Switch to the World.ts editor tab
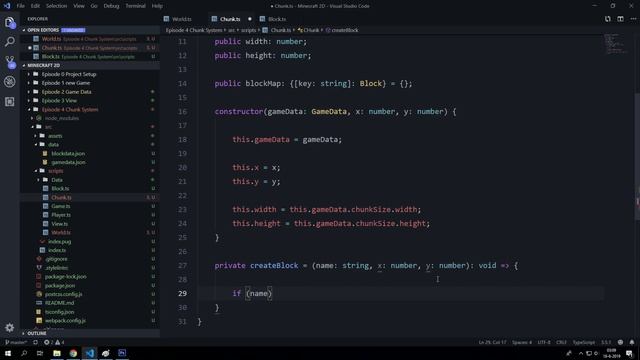This screenshot has height=360, width=640. click(182, 19)
